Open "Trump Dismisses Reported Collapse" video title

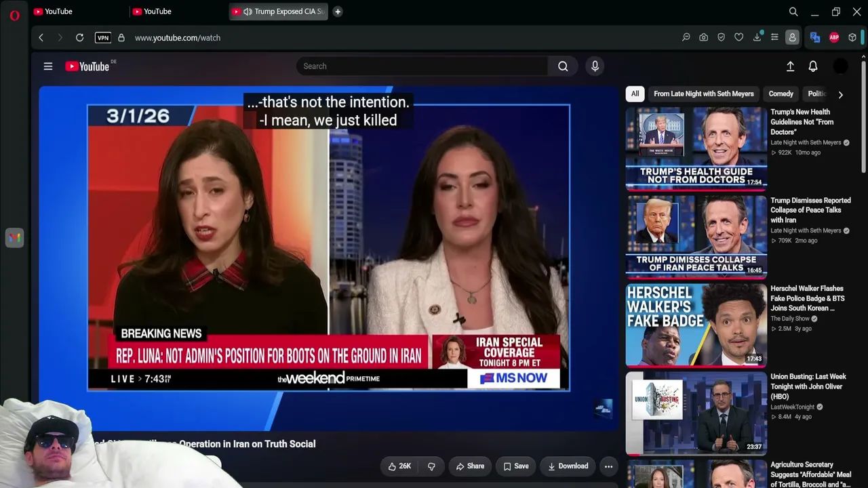[x=810, y=210]
